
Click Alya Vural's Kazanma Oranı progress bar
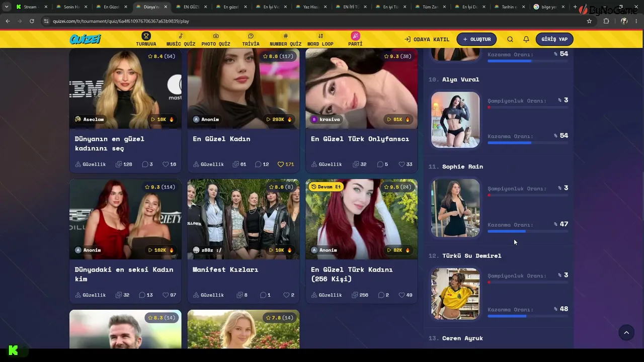pyautogui.click(x=528, y=143)
